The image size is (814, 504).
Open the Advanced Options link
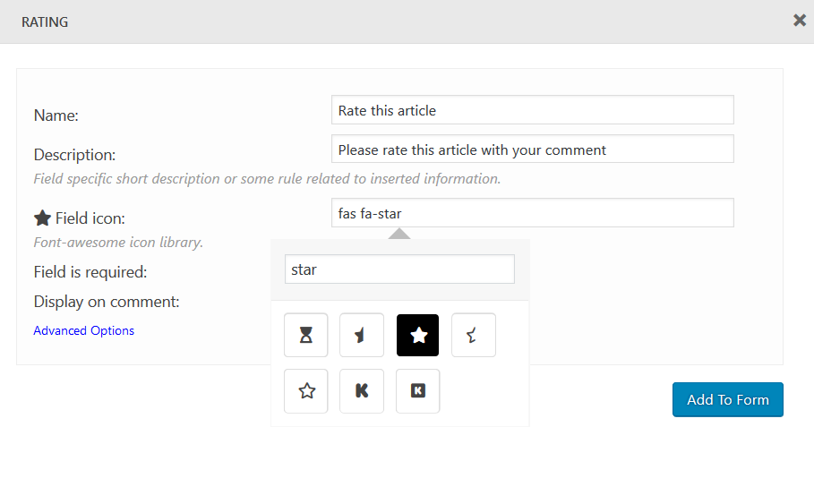point(83,330)
